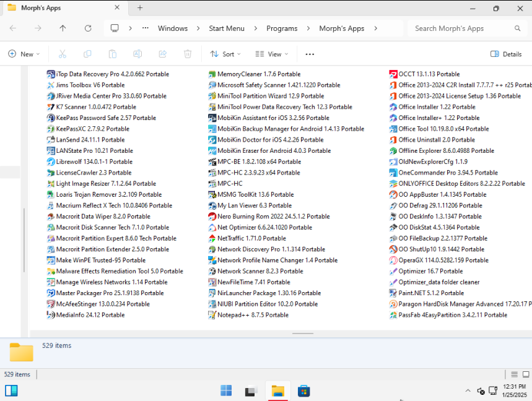The width and height of the screenshot is (532, 401).
Task: Navigate to the Windows breadcrumb folder
Action: 173,28
